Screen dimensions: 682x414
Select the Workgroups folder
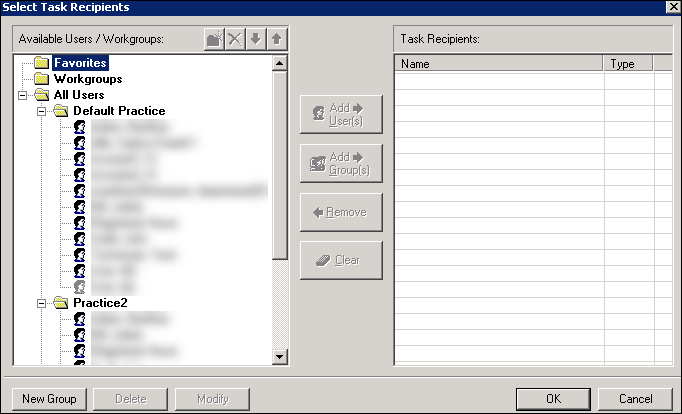[88, 79]
